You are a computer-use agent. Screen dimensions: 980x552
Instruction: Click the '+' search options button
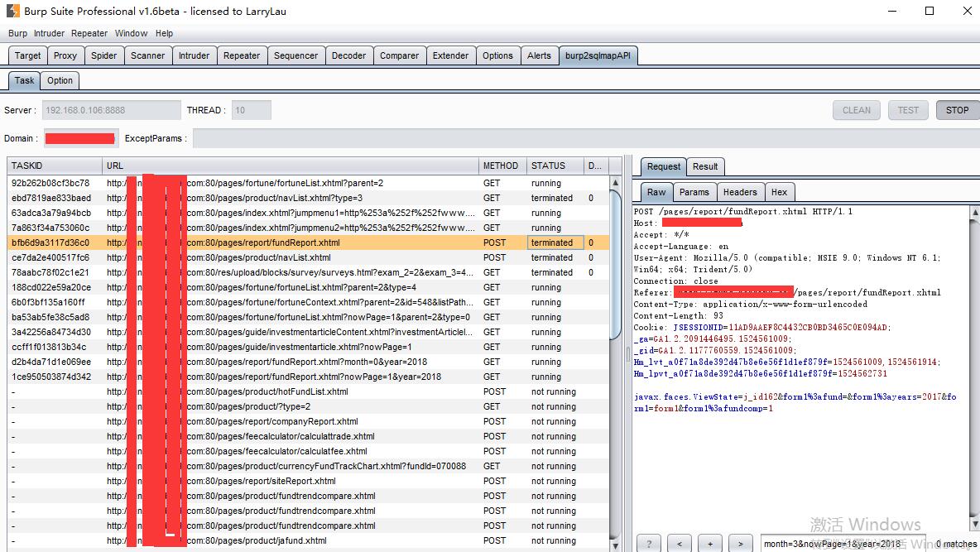point(710,544)
